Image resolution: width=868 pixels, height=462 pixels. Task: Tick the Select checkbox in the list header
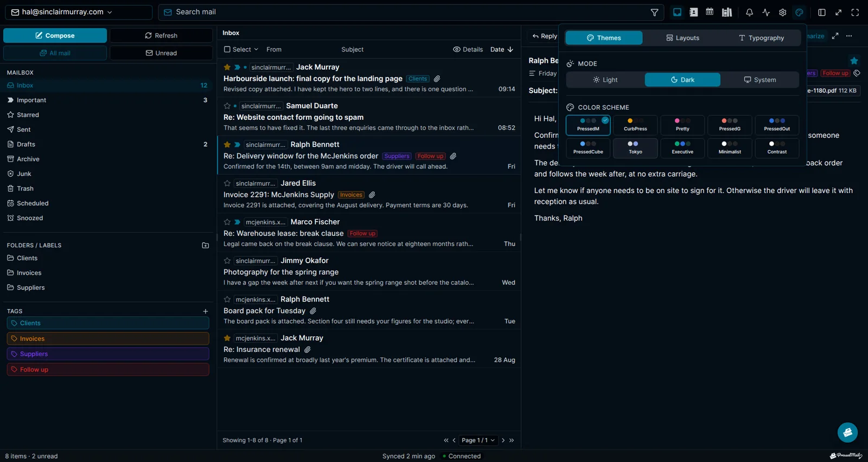click(227, 49)
